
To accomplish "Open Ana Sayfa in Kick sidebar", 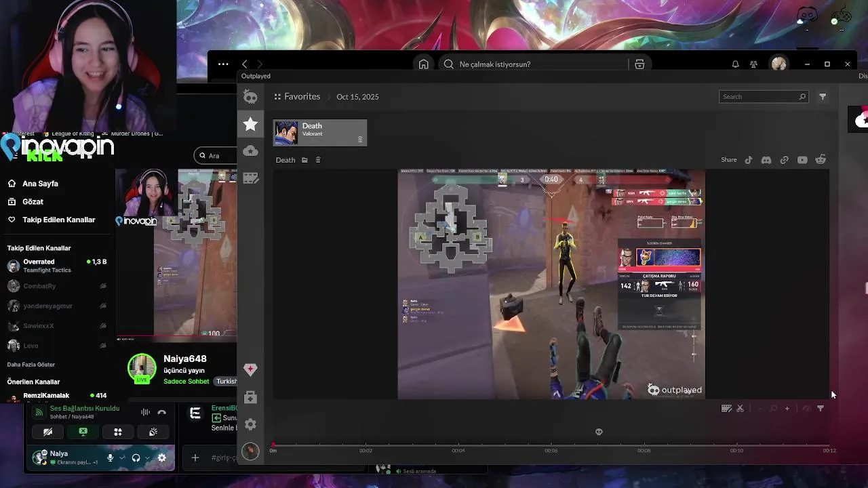I will [40, 184].
